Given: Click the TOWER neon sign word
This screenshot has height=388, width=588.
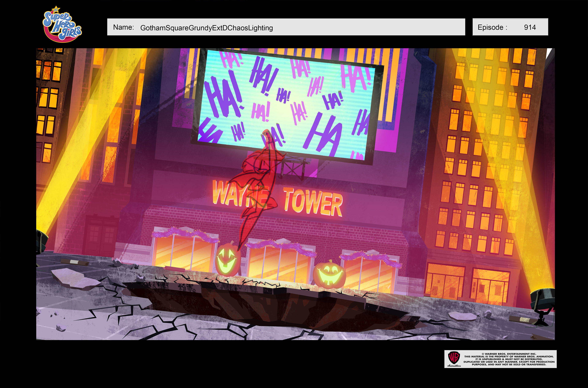Looking at the screenshot, I should [313, 202].
